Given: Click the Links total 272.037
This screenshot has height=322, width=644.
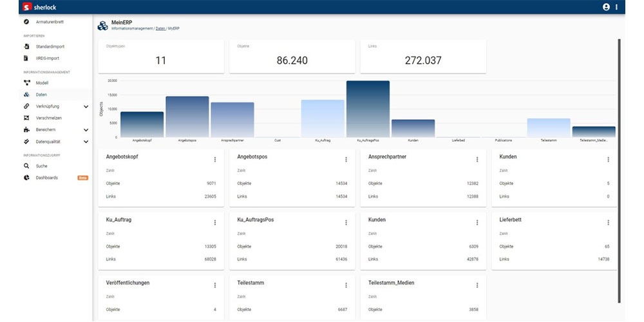Looking at the screenshot, I should coord(423,61).
